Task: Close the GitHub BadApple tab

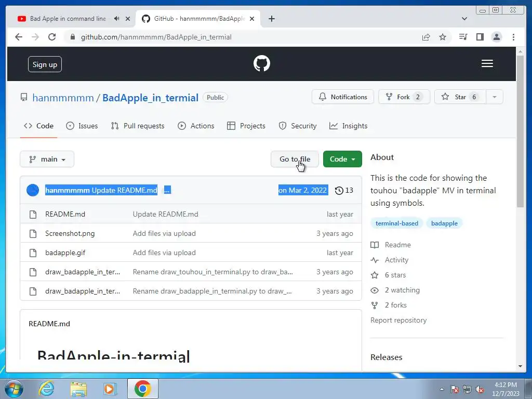Action: pyautogui.click(x=252, y=19)
